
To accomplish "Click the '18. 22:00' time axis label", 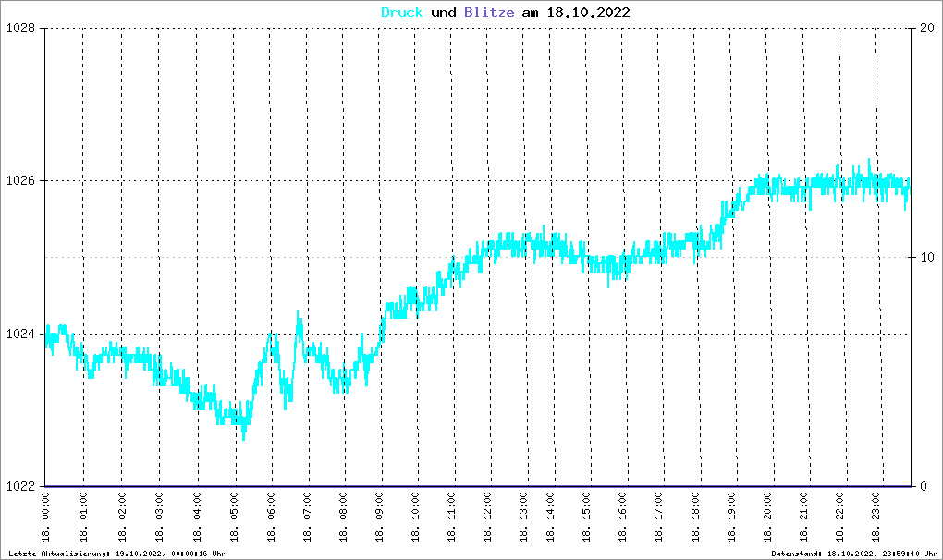I will pyautogui.click(x=840, y=517).
